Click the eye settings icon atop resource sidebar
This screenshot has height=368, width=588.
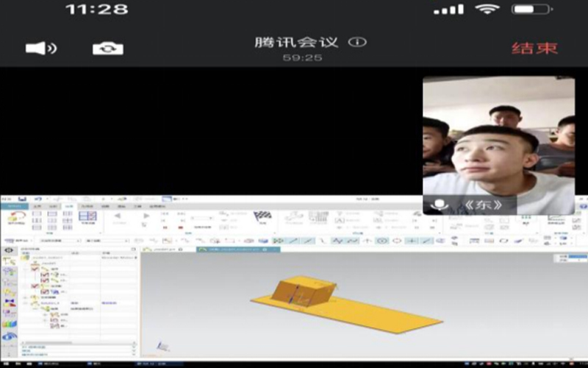coord(10,250)
